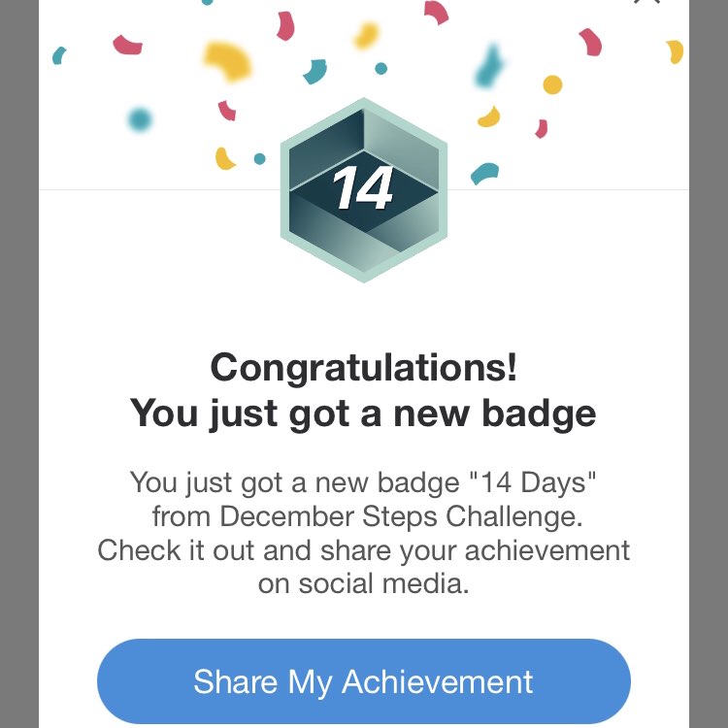Image resolution: width=728 pixels, height=728 pixels.
Task: Tap the Congratulations! heading
Action: (363, 368)
